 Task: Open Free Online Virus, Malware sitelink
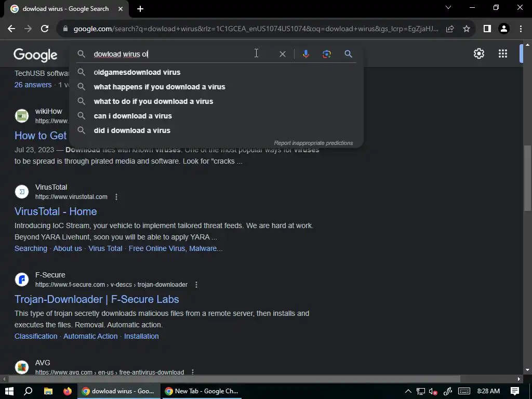[x=176, y=249]
